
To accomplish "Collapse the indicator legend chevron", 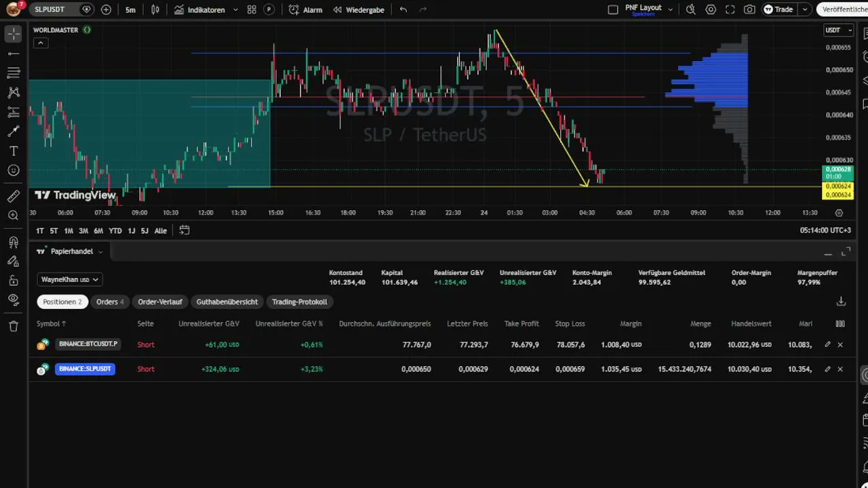I will [40, 43].
